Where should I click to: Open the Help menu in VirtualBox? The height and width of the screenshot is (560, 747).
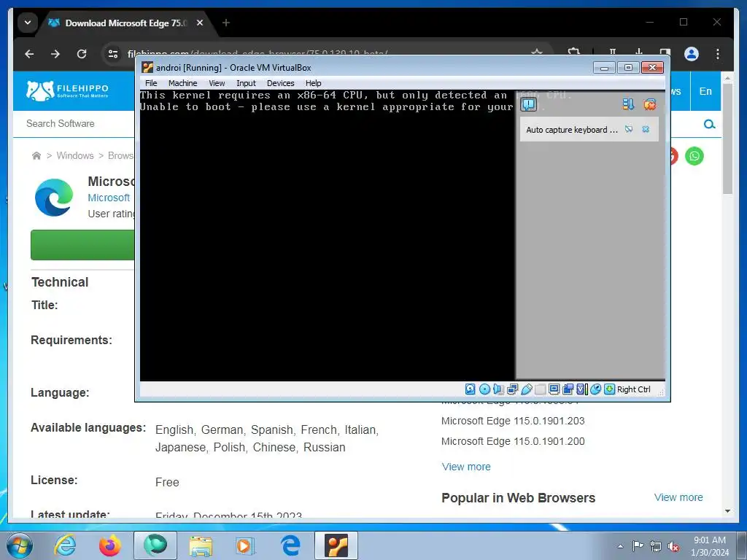click(x=313, y=83)
